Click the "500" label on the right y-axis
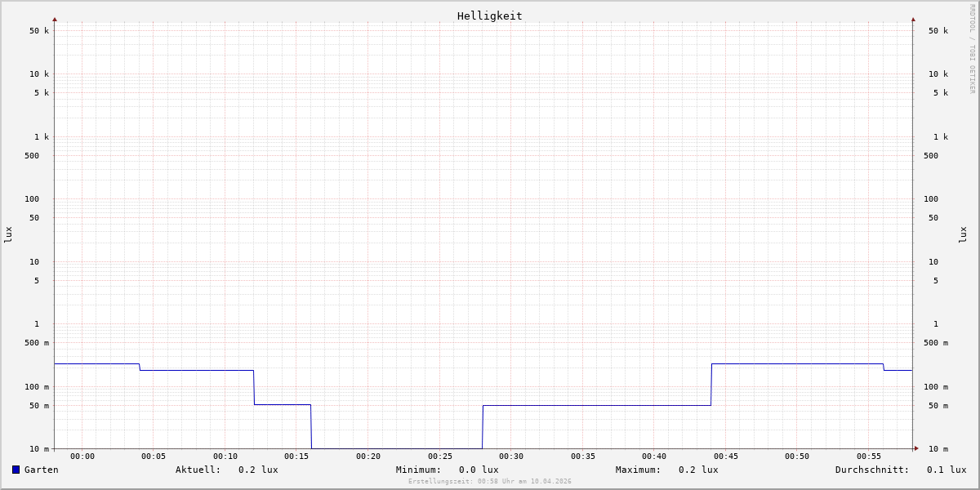The width and height of the screenshot is (980, 490). click(931, 156)
